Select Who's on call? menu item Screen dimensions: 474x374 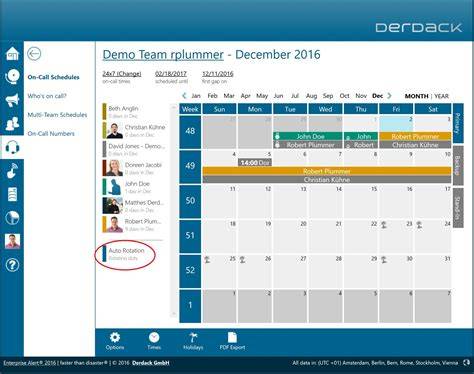47,96
